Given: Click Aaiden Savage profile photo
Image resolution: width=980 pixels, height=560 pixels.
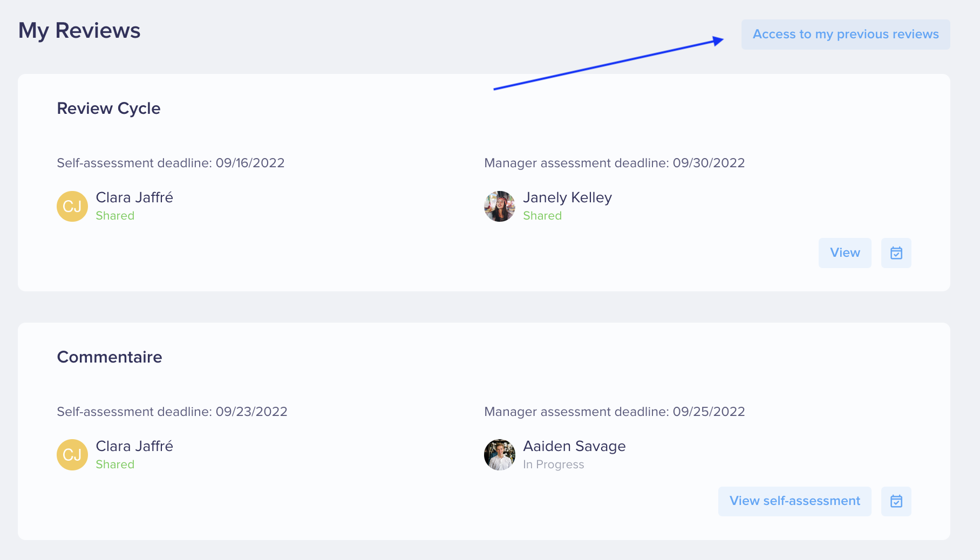Looking at the screenshot, I should click(500, 455).
